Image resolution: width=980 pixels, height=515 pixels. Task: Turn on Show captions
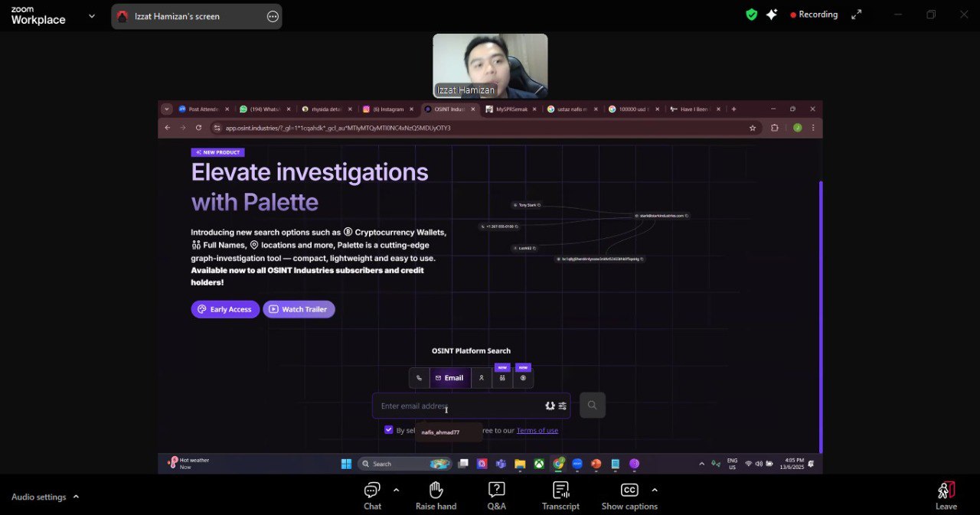pyautogui.click(x=629, y=496)
